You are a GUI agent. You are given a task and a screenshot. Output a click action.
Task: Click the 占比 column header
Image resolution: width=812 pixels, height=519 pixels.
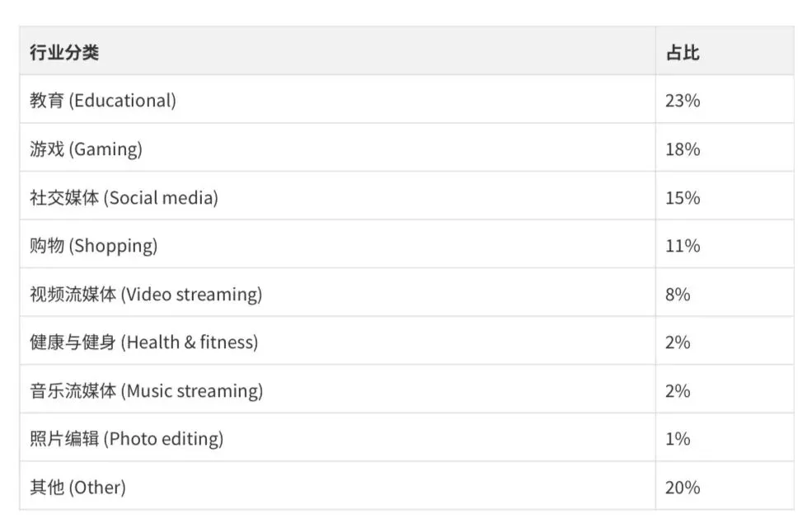pyautogui.click(x=683, y=53)
